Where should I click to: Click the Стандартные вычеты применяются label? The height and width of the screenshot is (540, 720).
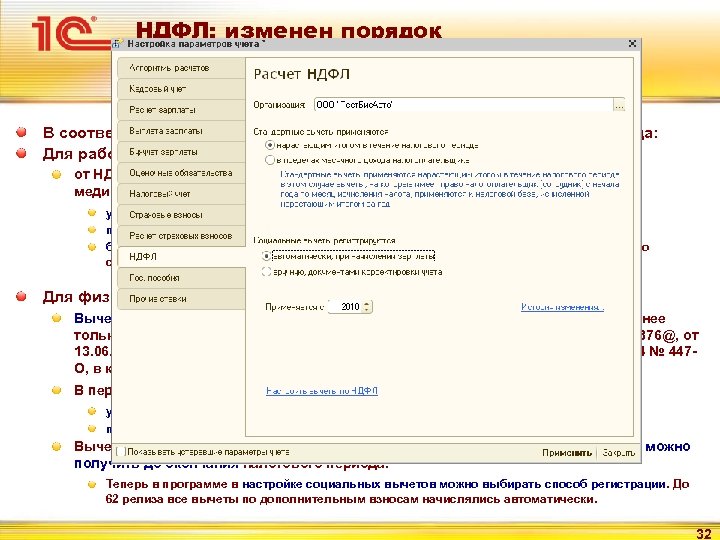[x=321, y=132]
